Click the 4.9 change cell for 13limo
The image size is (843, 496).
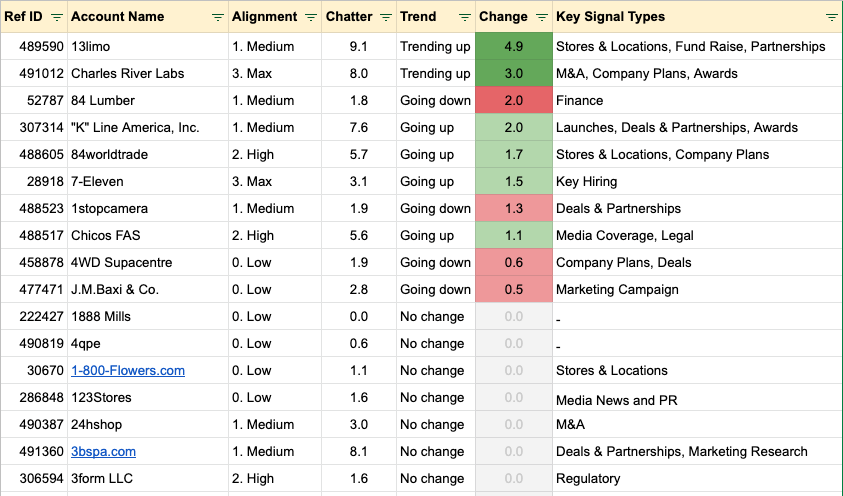coord(514,47)
